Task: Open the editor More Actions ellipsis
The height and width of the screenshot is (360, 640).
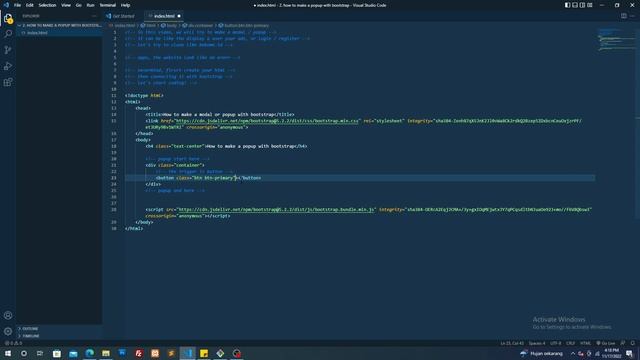Action: pyautogui.click(x=632, y=16)
